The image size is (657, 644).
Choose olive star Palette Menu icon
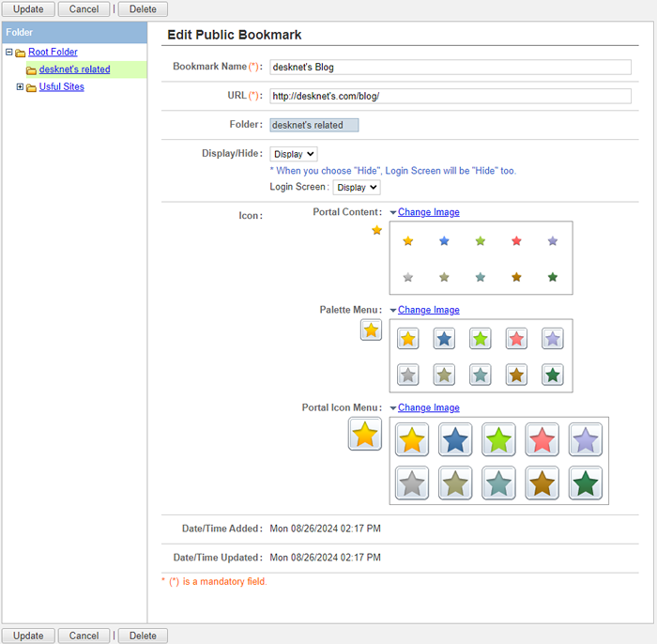pyautogui.click(x=444, y=375)
